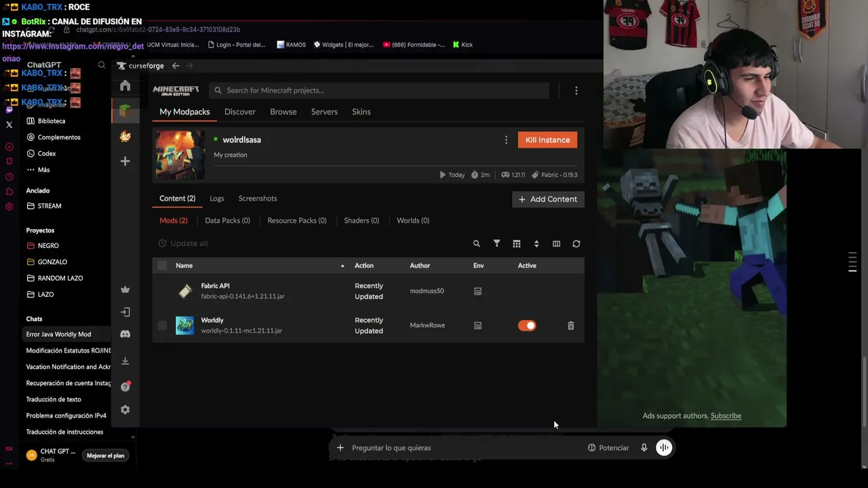
Task: Show Resource Packs (0) category
Action: [297, 221]
